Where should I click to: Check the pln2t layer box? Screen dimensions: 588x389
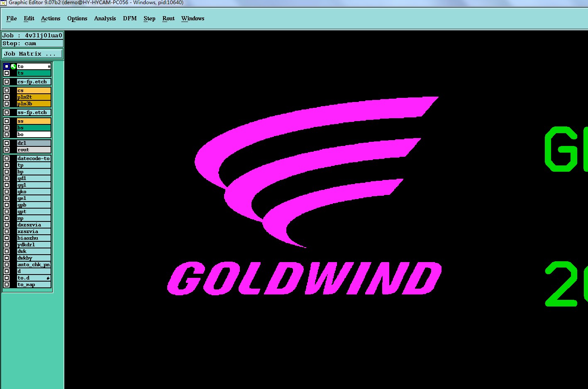point(7,97)
